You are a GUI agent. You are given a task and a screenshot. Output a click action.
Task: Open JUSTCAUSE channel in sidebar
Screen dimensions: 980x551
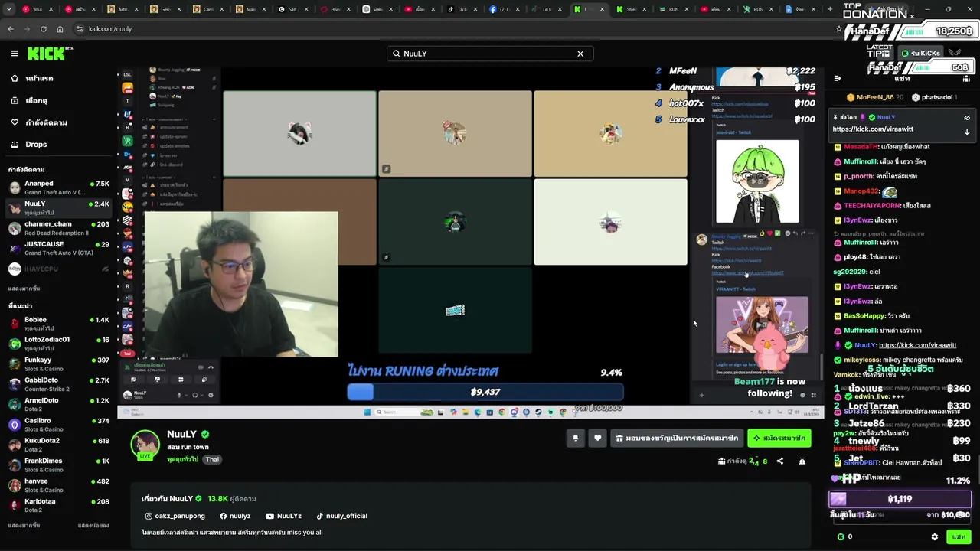click(58, 248)
